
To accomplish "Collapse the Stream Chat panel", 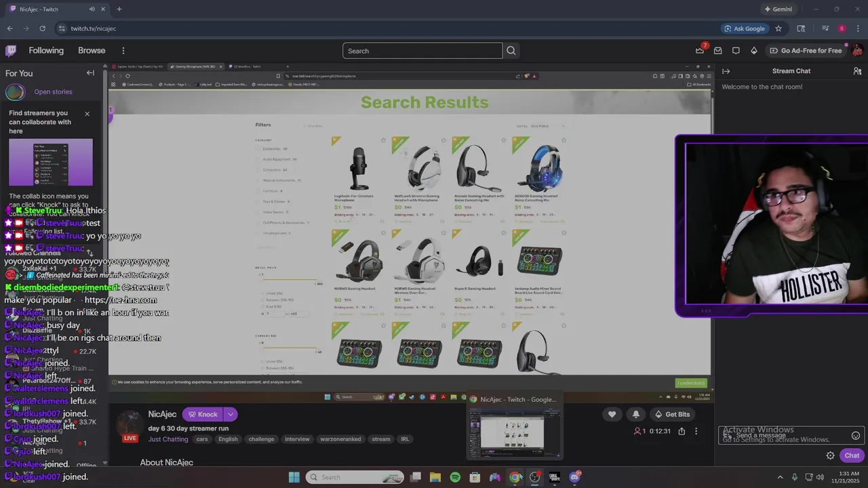I will [726, 71].
